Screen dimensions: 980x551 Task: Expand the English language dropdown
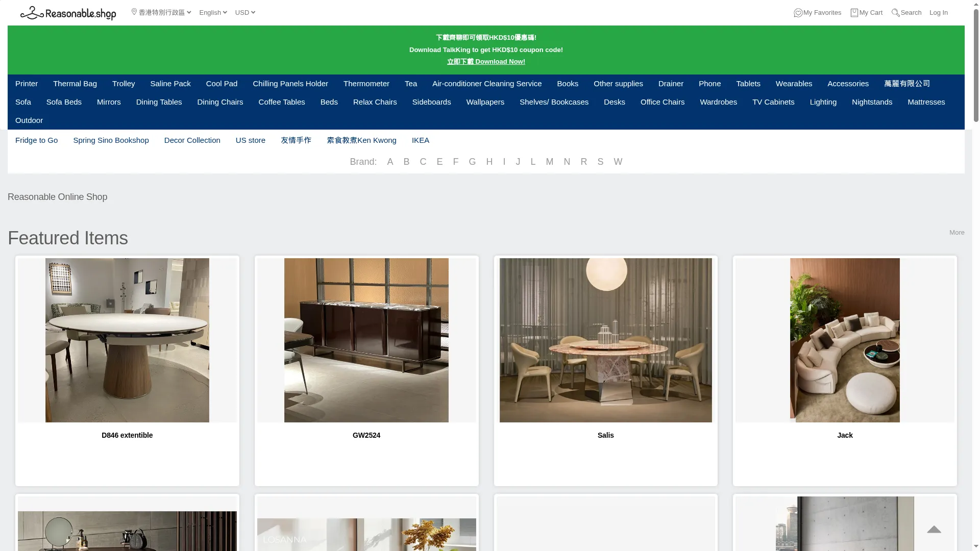(213, 13)
